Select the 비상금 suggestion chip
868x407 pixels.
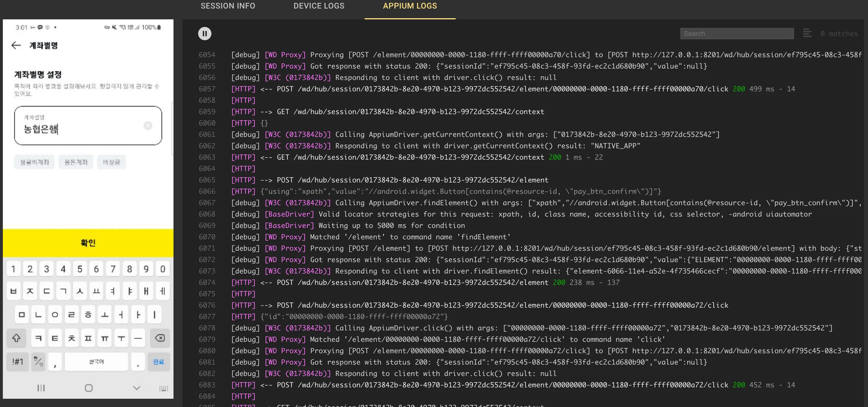click(111, 162)
